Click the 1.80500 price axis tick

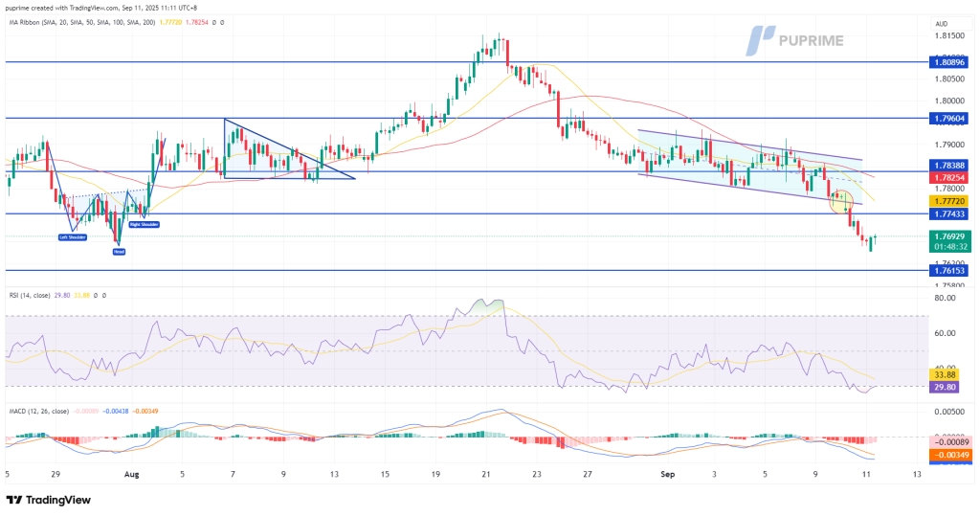tap(949, 79)
